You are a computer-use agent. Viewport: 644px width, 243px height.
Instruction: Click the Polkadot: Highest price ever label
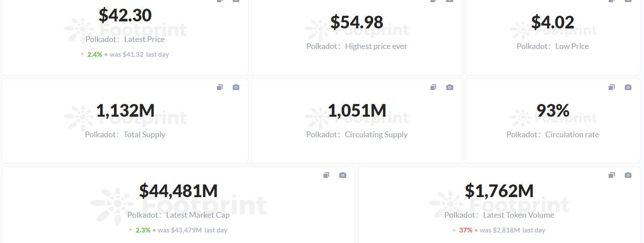357,46
